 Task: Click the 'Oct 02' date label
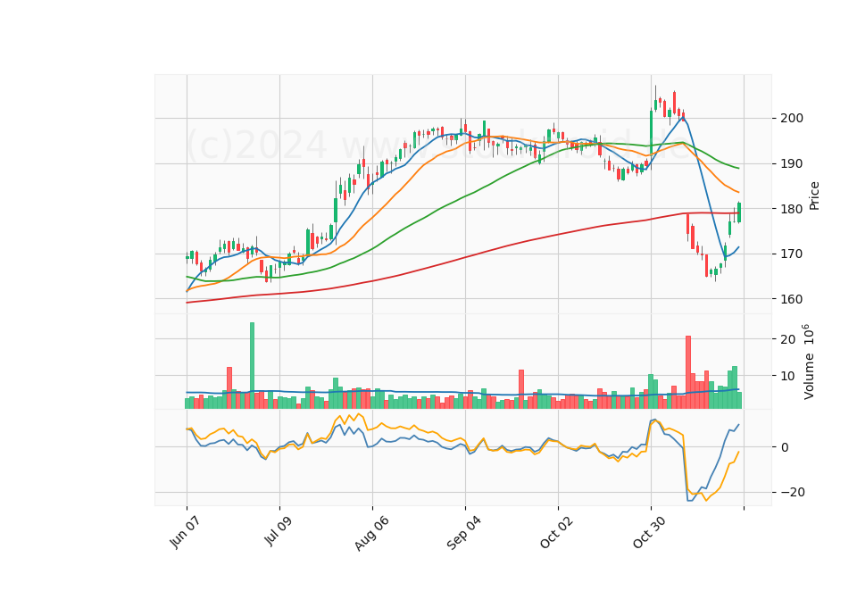click(x=556, y=532)
